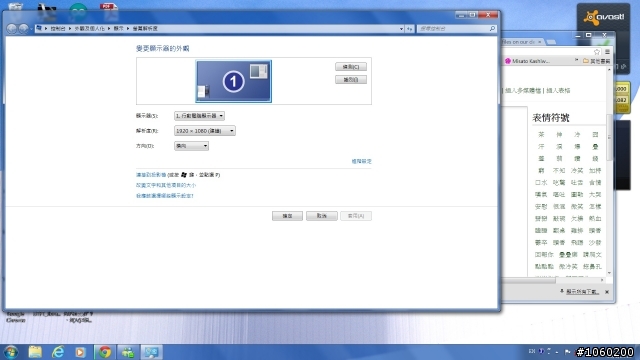The height and width of the screenshot is (360, 640).
Task: Navigate to 顯示 in the breadcrumb
Action: [x=118, y=29]
